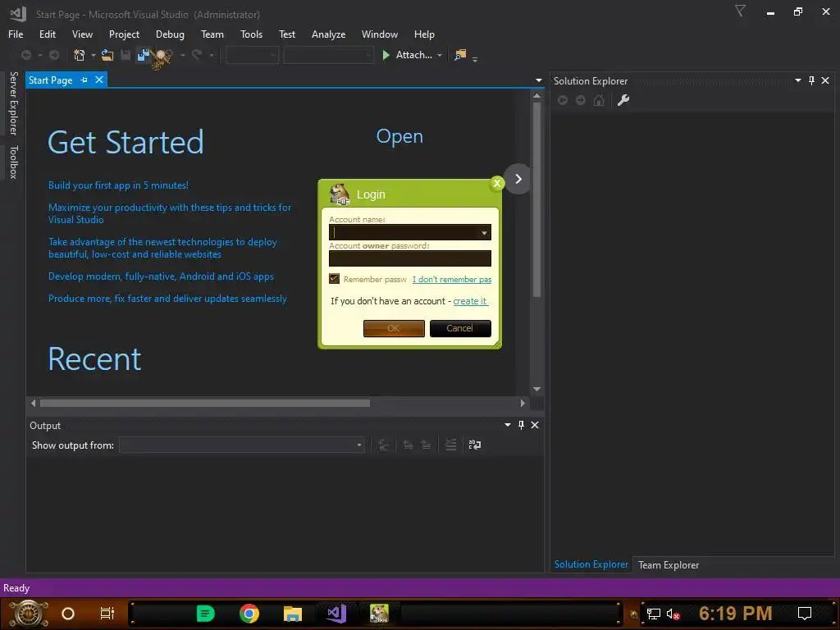
Task: Click the 6:19 PM taskbar clock
Action: click(735, 614)
